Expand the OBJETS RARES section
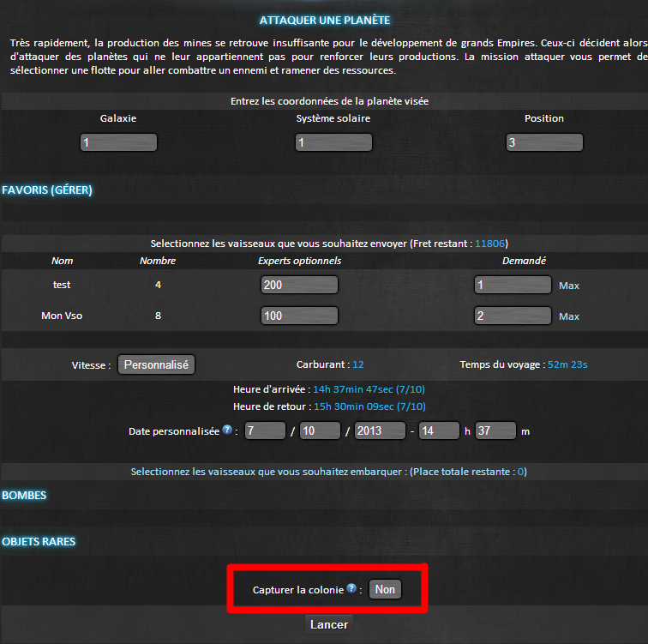 [x=39, y=542]
